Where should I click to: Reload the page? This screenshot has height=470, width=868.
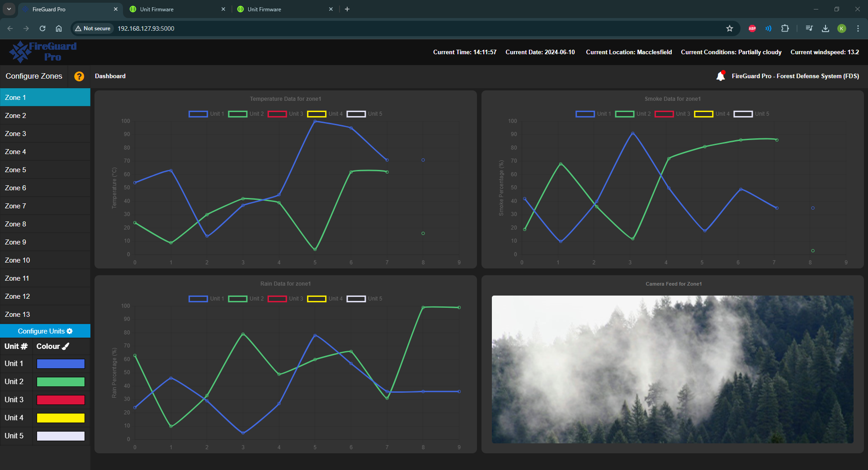pos(42,28)
